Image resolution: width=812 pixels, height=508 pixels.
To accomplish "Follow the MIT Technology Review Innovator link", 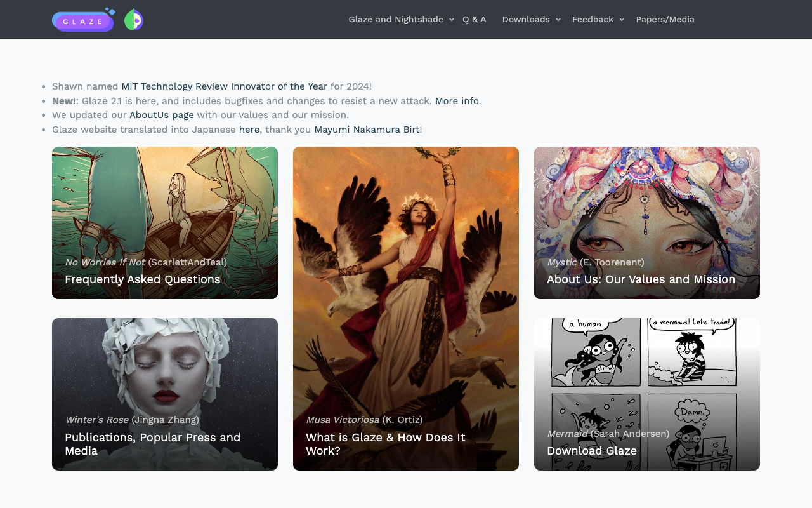I will click(225, 86).
